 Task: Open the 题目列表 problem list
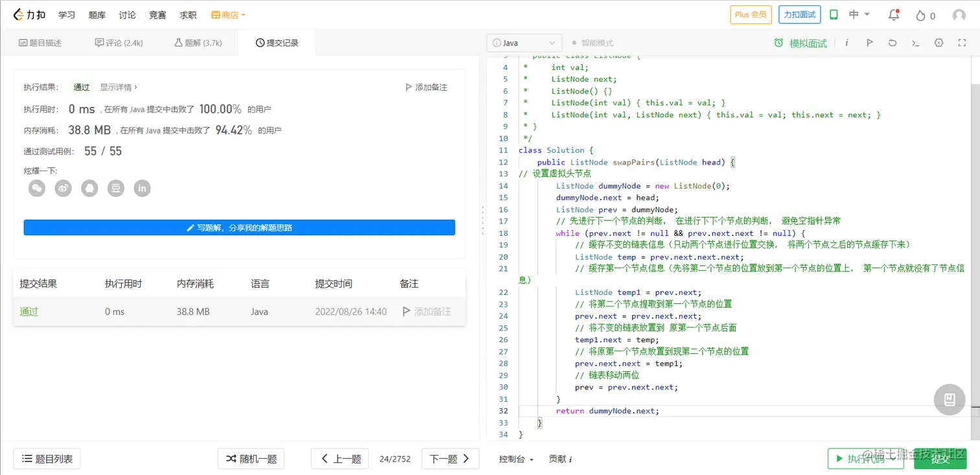(x=47, y=459)
